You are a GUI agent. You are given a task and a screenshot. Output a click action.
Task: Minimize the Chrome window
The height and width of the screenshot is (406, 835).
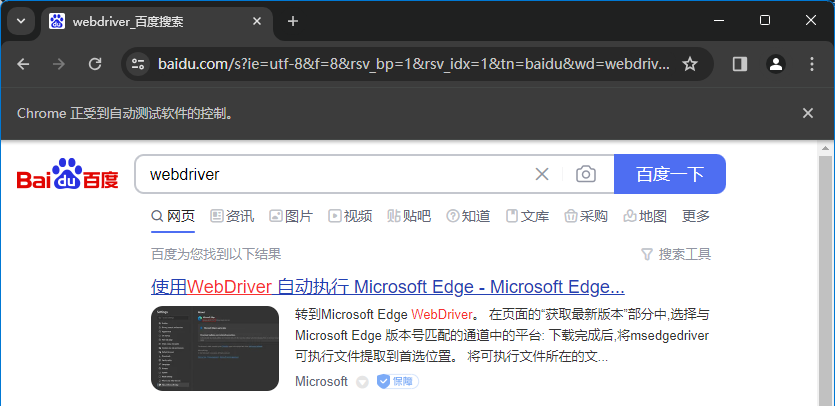tap(719, 21)
